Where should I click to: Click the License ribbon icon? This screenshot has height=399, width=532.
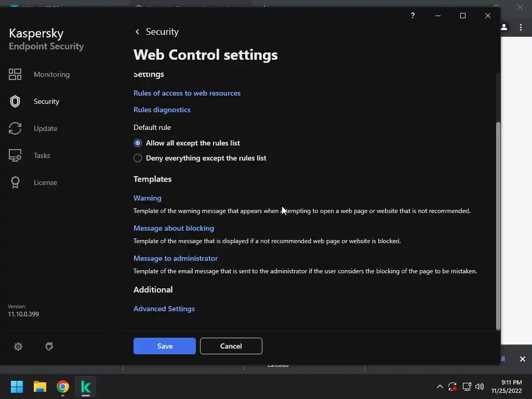coord(15,182)
